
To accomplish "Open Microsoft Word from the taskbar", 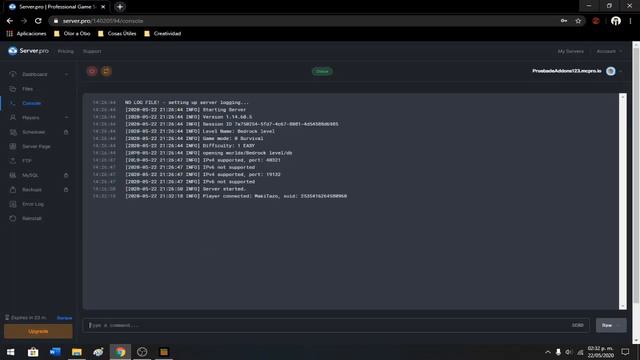I will [x=55, y=352].
